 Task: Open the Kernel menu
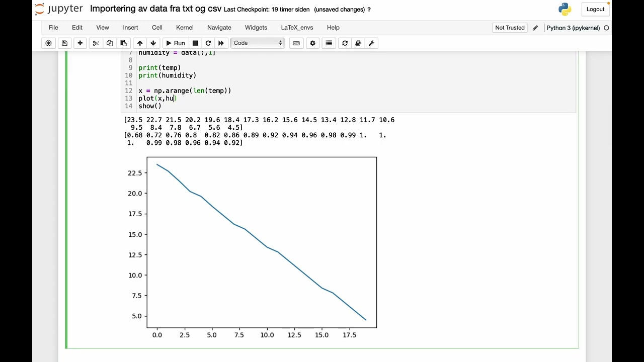[x=185, y=28]
